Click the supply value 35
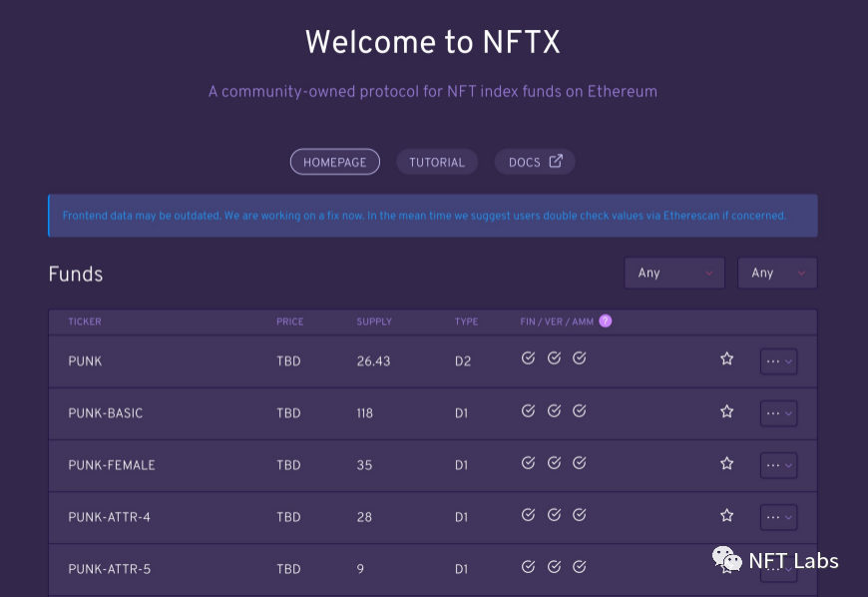 coord(364,465)
